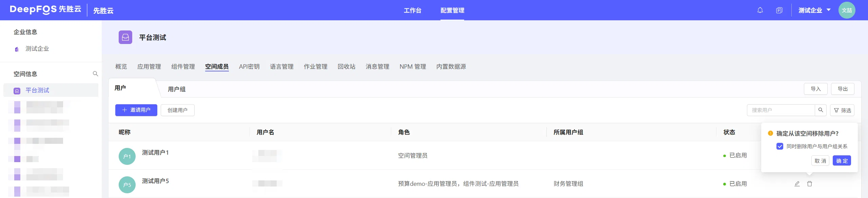The width and height of the screenshot is (868, 198).
Task: Open the notifications bell icon
Action: [760, 10]
